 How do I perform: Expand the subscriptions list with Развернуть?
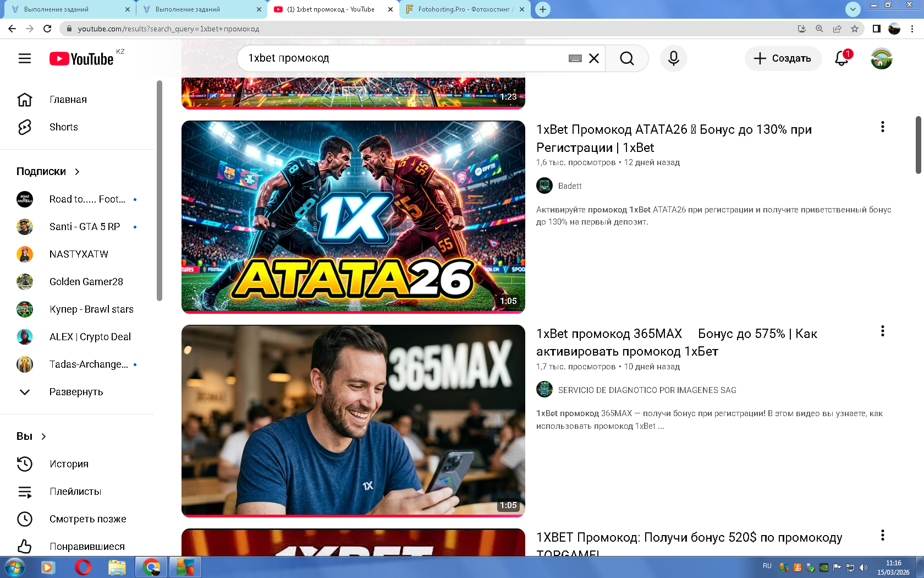[x=77, y=392]
